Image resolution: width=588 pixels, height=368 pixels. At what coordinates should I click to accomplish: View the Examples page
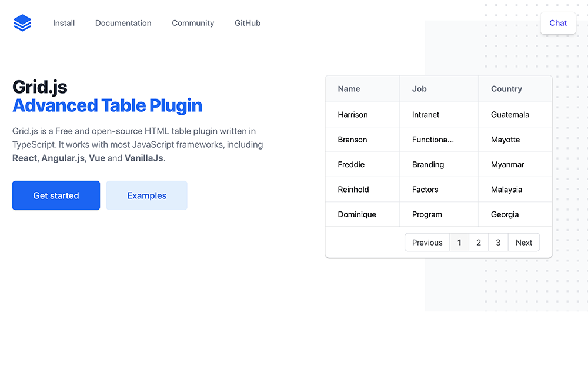[x=146, y=195]
